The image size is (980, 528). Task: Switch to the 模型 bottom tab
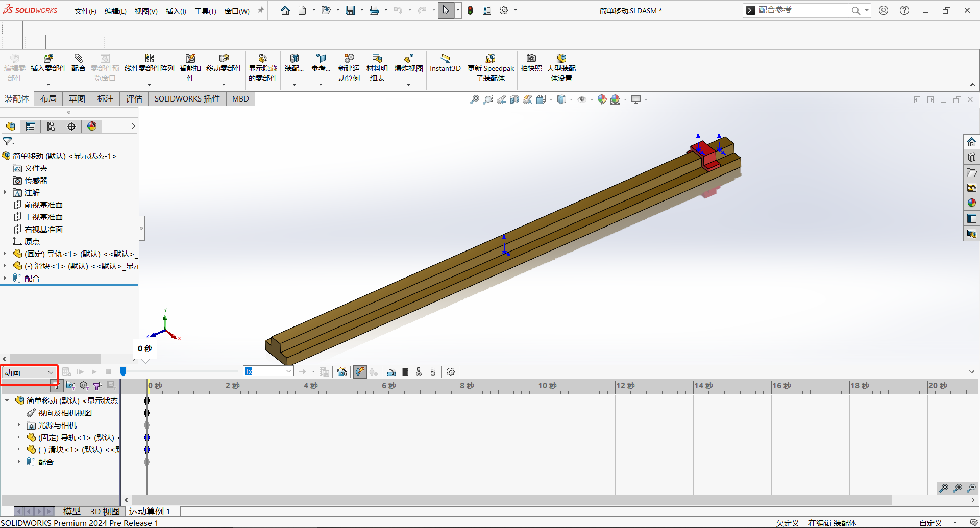[72, 511]
